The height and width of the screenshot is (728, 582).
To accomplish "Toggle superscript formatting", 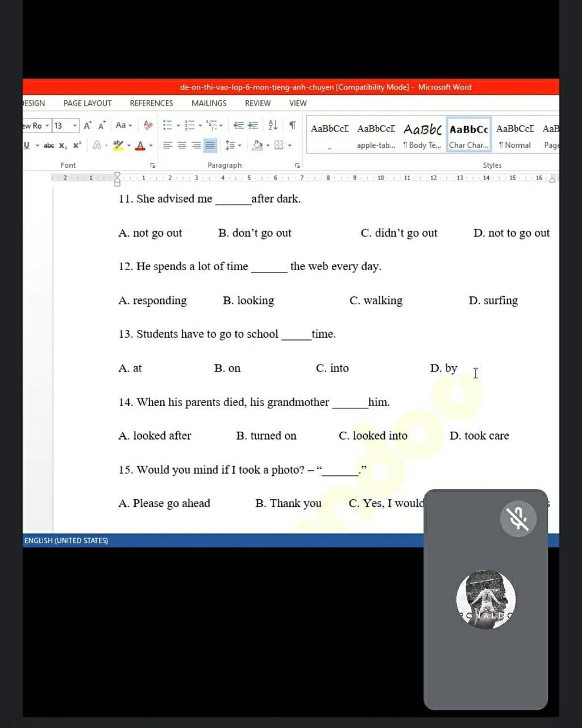I will click(77, 146).
